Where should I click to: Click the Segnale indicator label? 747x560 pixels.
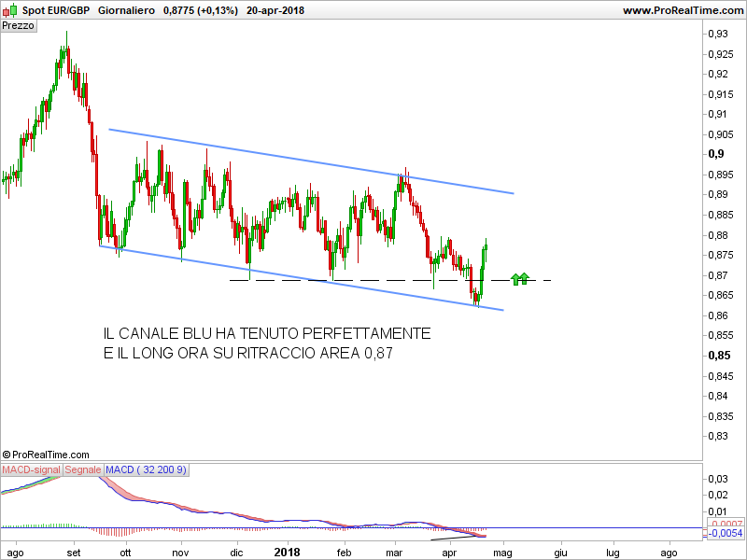[x=83, y=470]
